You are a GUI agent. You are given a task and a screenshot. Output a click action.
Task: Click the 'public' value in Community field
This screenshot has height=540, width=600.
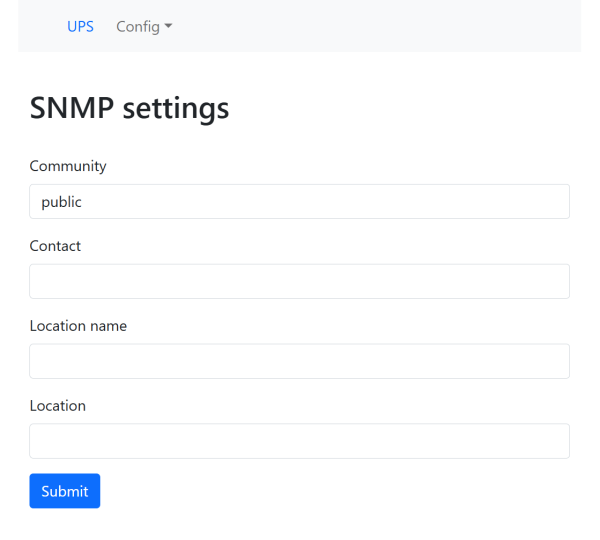(61, 202)
